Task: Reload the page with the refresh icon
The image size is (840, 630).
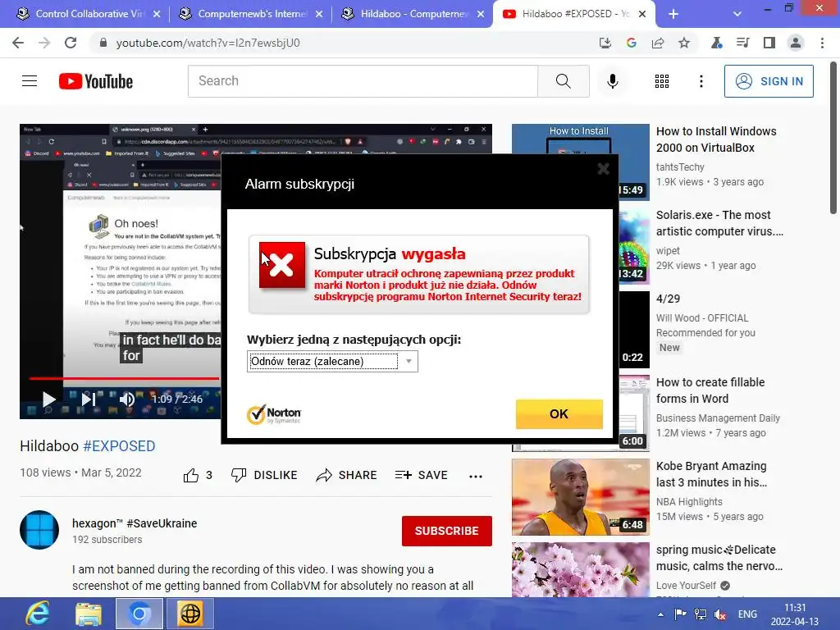Action: point(71,43)
